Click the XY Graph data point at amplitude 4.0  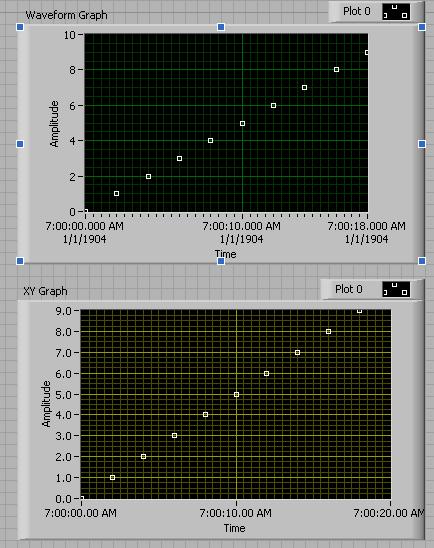(205, 414)
